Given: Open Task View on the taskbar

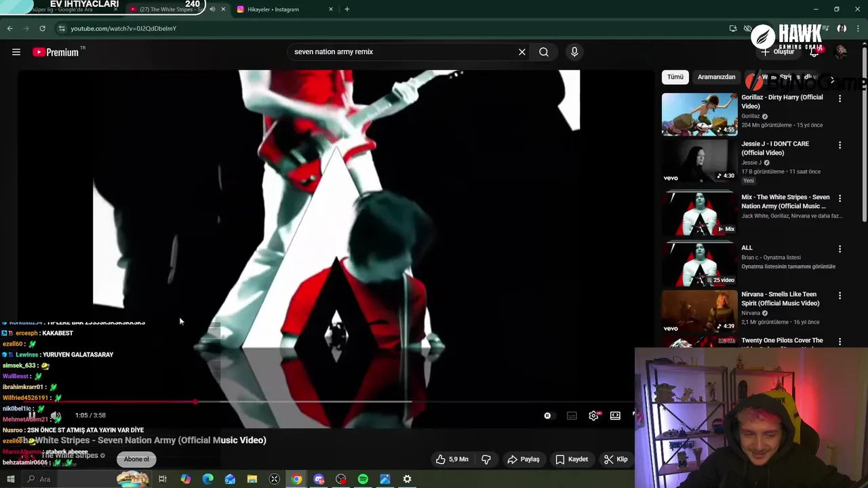Looking at the screenshot, I should (x=163, y=479).
